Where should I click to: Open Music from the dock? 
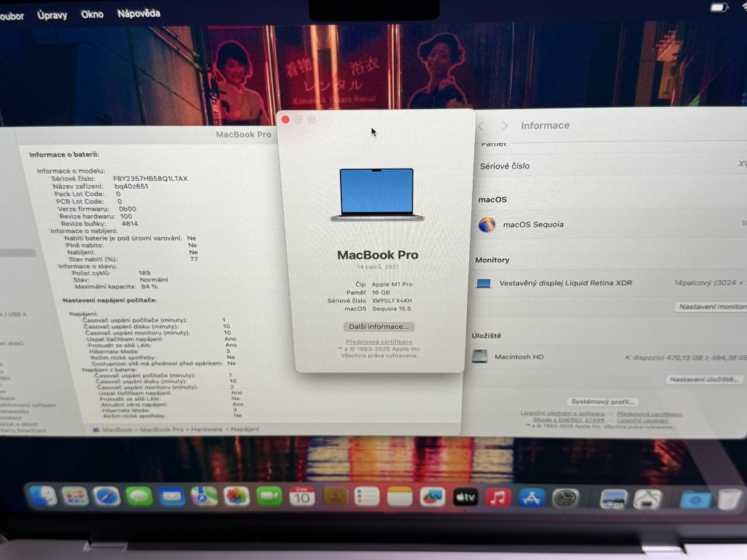498,497
